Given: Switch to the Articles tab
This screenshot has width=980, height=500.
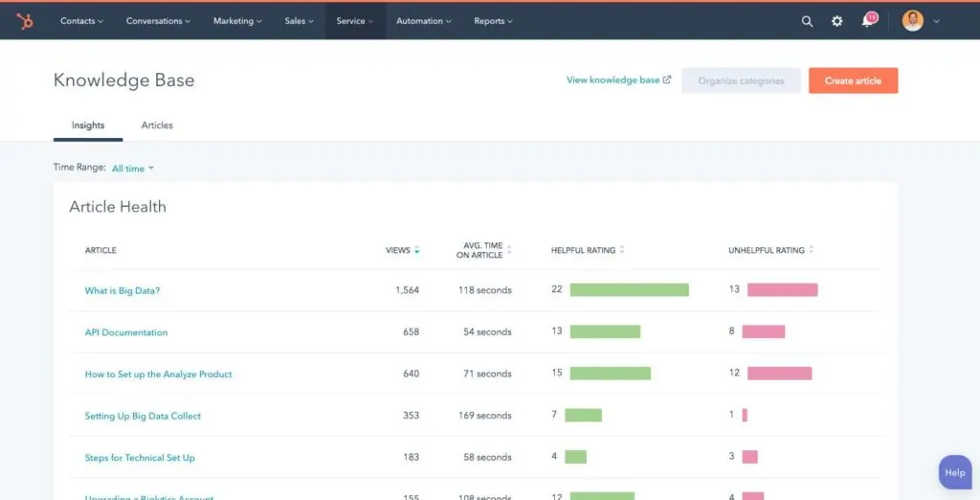Looking at the screenshot, I should [157, 125].
